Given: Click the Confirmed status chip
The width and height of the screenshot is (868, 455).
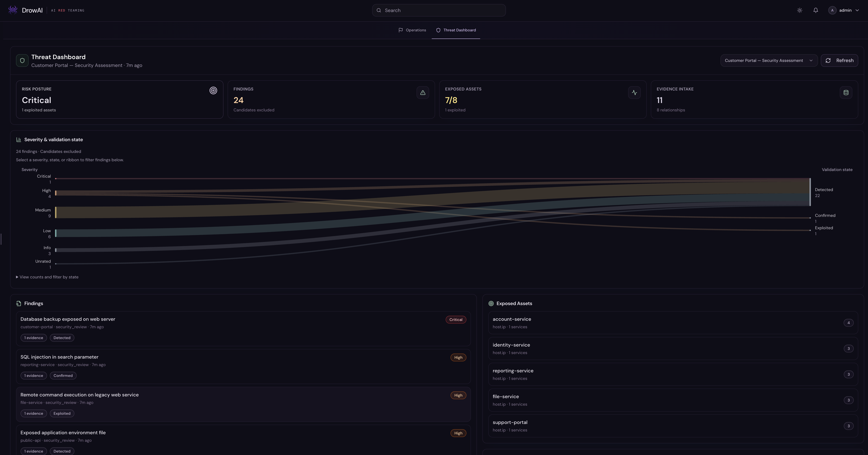Looking at the screenshot, I should tap(63, 376).
